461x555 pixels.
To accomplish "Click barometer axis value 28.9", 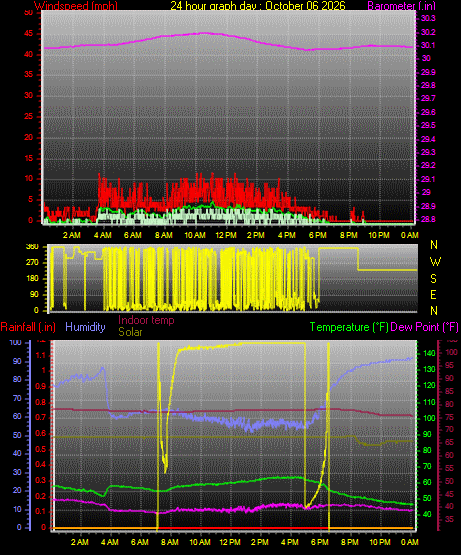I will [428, 206].
